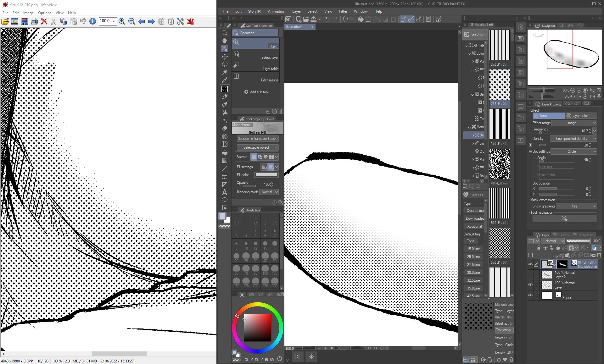Open the Blending mode Normal dropdown

[x=269, y=192]
